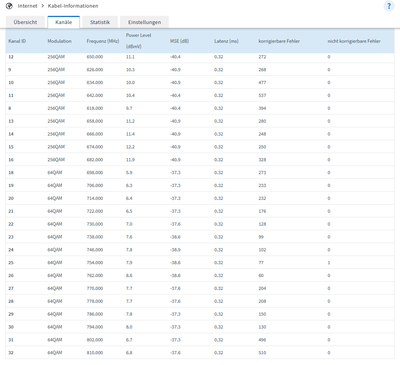
Task: Select frequency cell 762.000
Action: (95, 276)
